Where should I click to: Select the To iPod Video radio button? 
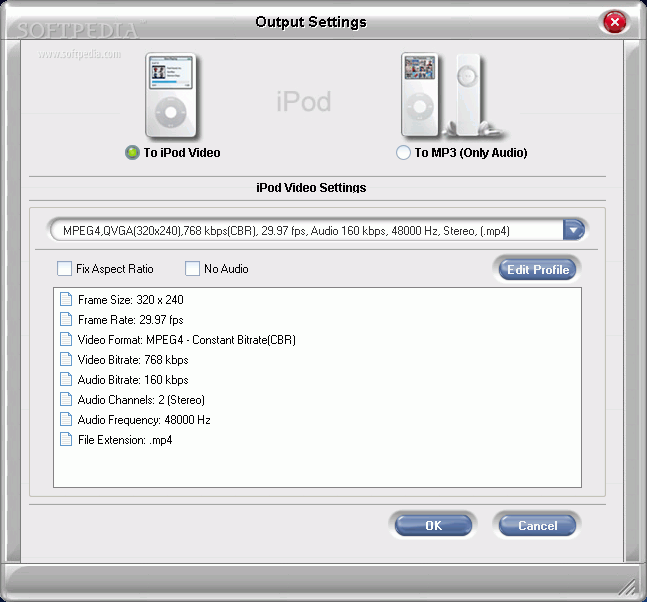132,153
